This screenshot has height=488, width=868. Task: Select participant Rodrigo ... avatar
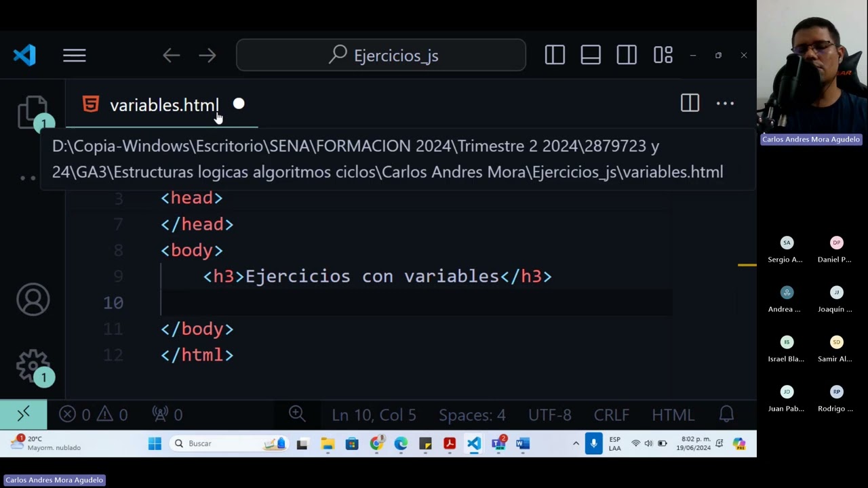tap(836, 392)
